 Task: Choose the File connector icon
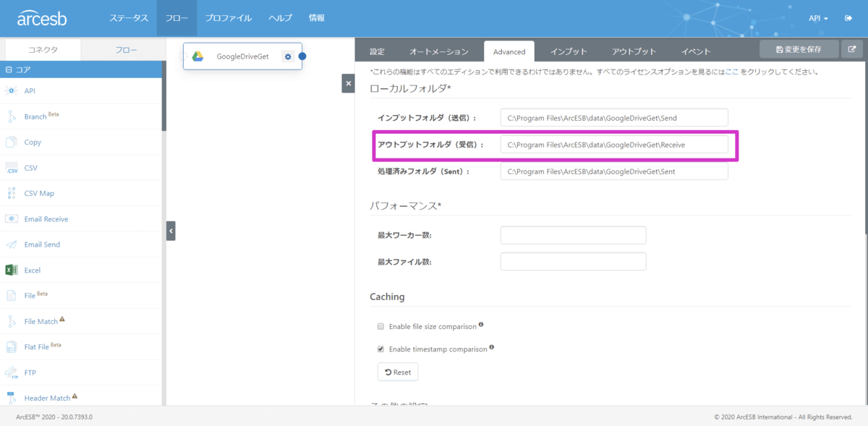click(11, 295)
